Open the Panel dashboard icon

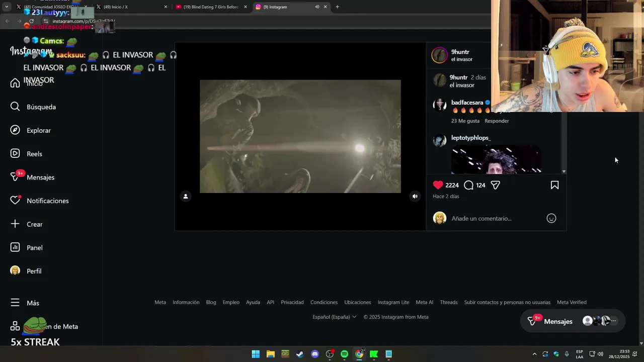15,247
